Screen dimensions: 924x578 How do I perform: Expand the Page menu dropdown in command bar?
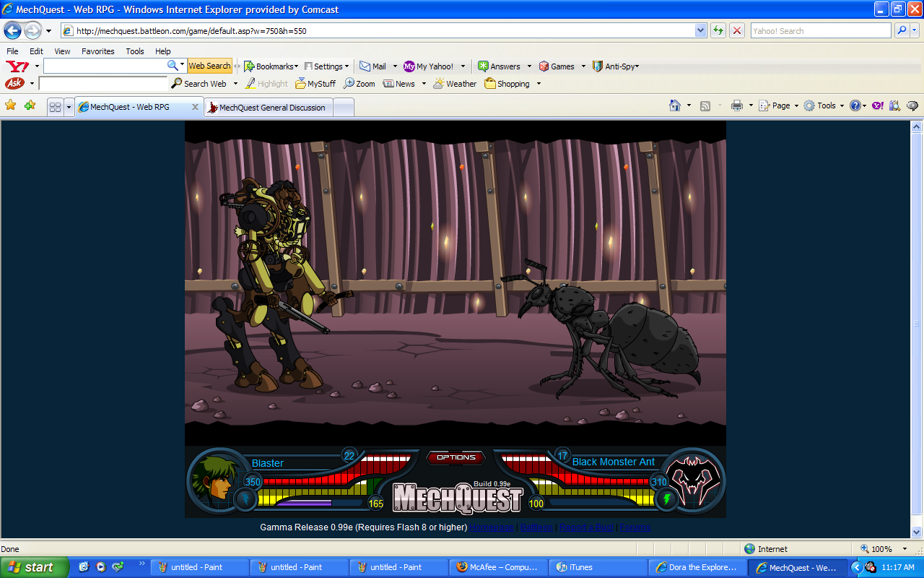click(x=796, y=105)
